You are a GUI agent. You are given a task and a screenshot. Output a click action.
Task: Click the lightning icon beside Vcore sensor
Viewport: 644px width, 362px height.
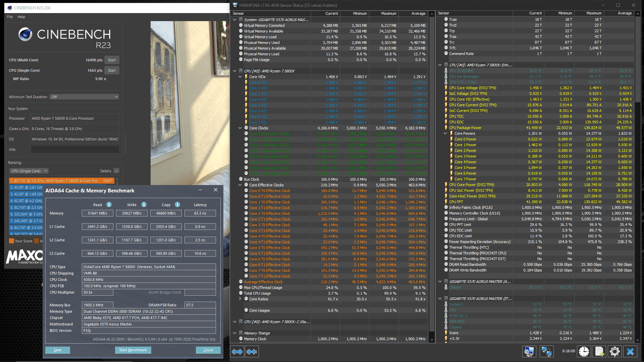pos(446,333)
